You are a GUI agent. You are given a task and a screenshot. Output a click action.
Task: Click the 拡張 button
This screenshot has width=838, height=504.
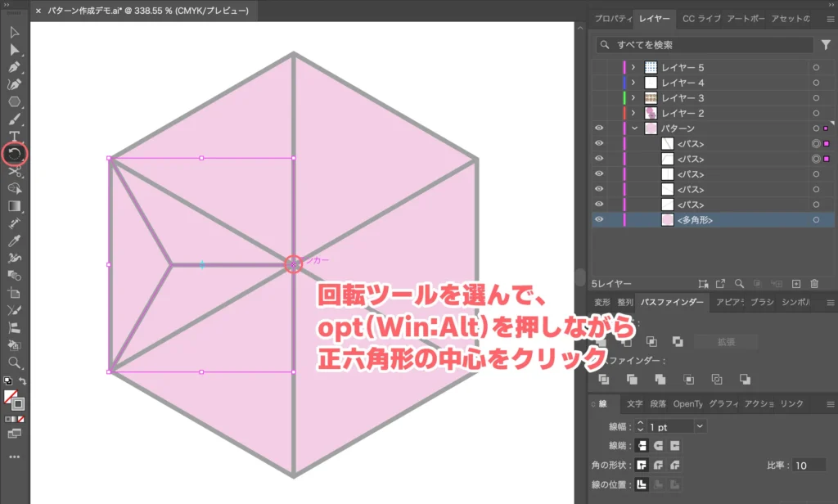point(725,342)
